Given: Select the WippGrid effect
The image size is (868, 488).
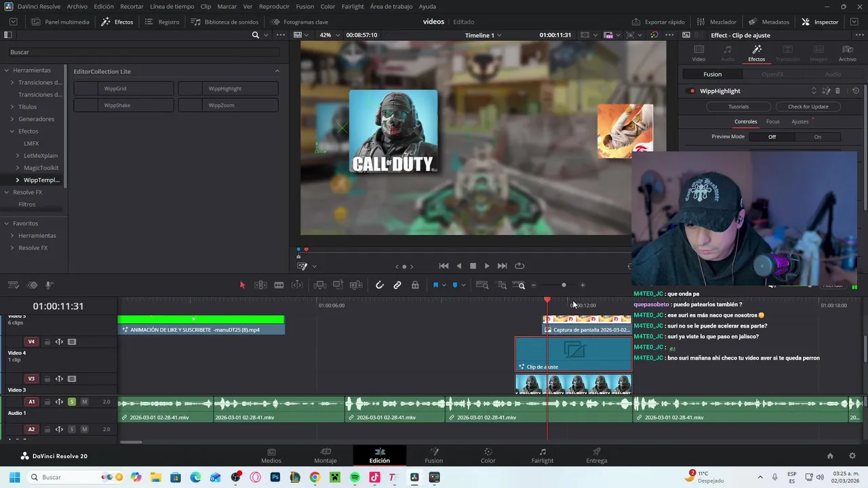Looking at the screenshot, I should click(124, 89).
